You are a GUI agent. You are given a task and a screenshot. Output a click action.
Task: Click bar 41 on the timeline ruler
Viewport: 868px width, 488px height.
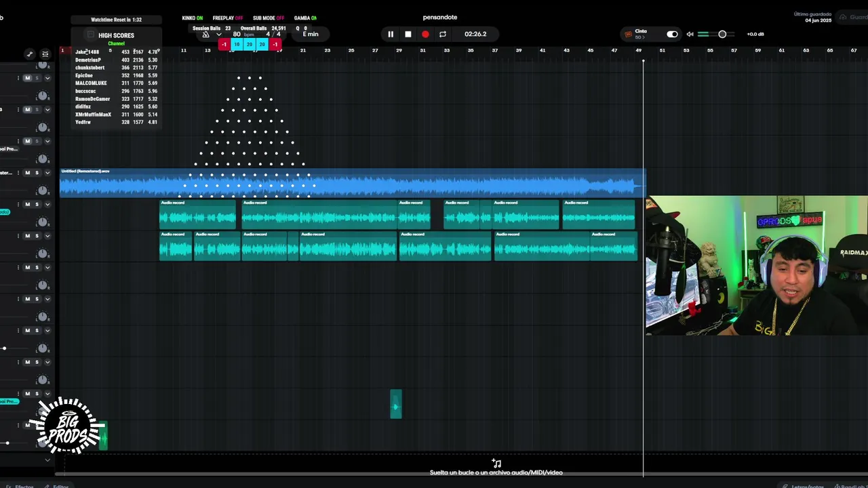(542, 50)
